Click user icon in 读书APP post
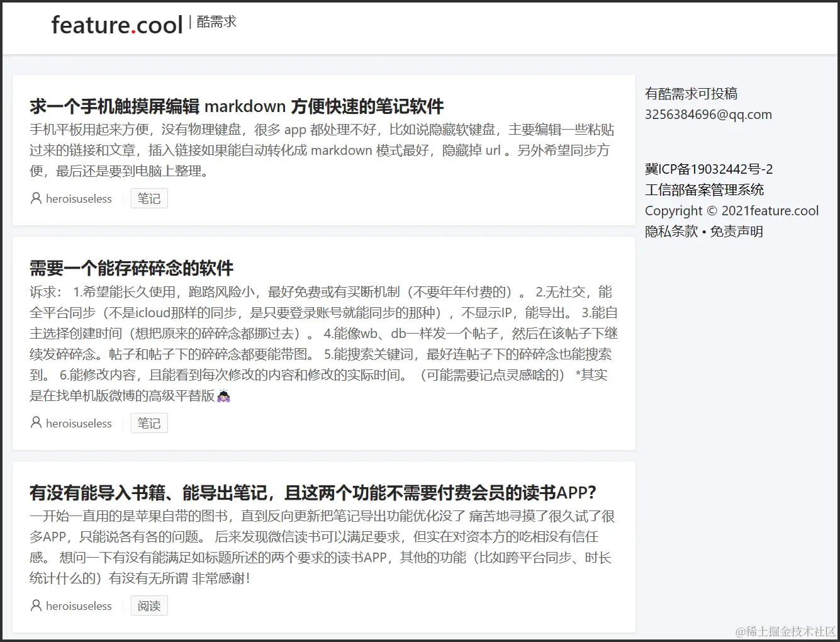840x642 pixels. click(x=36, y=605)
